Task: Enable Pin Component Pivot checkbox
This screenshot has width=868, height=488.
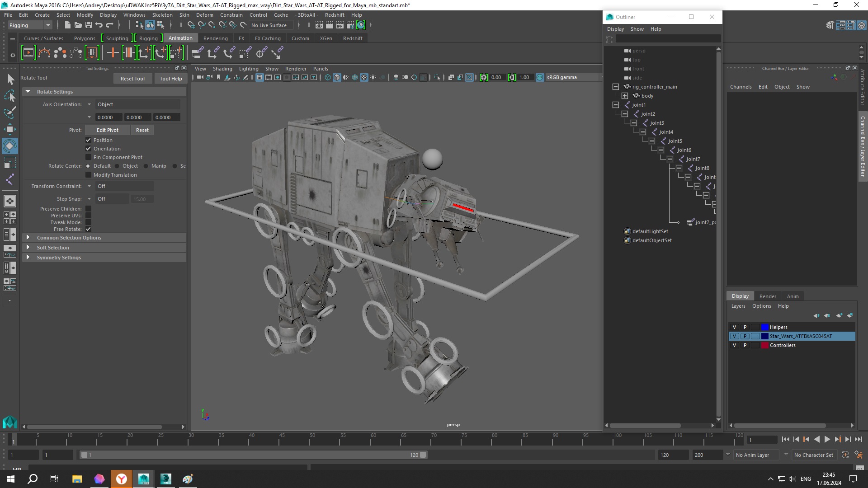Action: click(x=89, y=157)
